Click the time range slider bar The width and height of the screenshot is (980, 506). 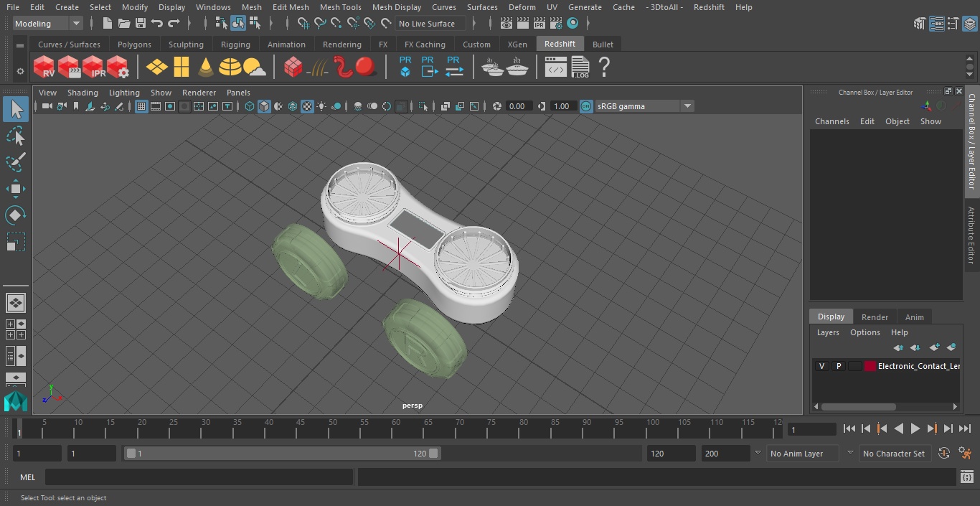282,454
